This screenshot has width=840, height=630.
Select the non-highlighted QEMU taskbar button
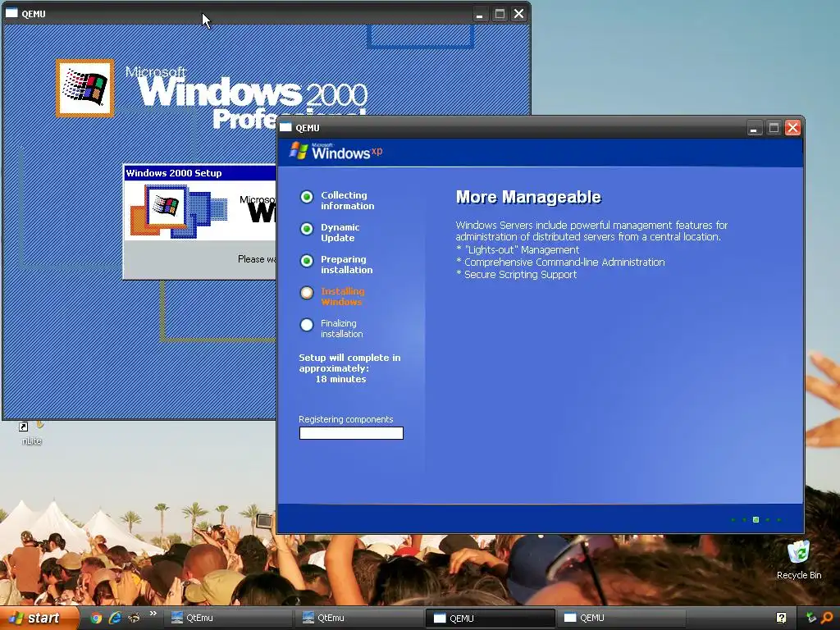(621, 618)
